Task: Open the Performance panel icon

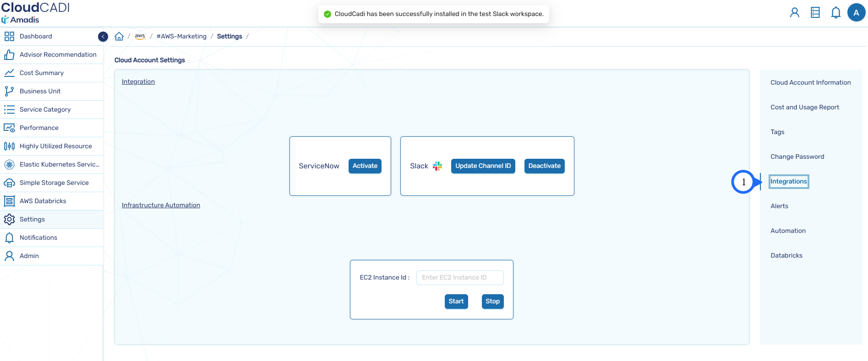Action: [x=9, y=128]
